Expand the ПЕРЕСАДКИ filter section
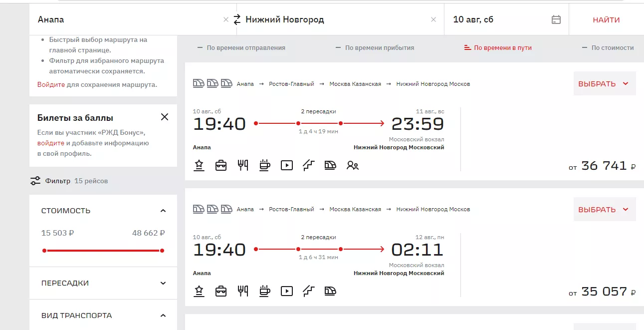The width and height of the screenshot is (644, 330). (x=163, y=283)
